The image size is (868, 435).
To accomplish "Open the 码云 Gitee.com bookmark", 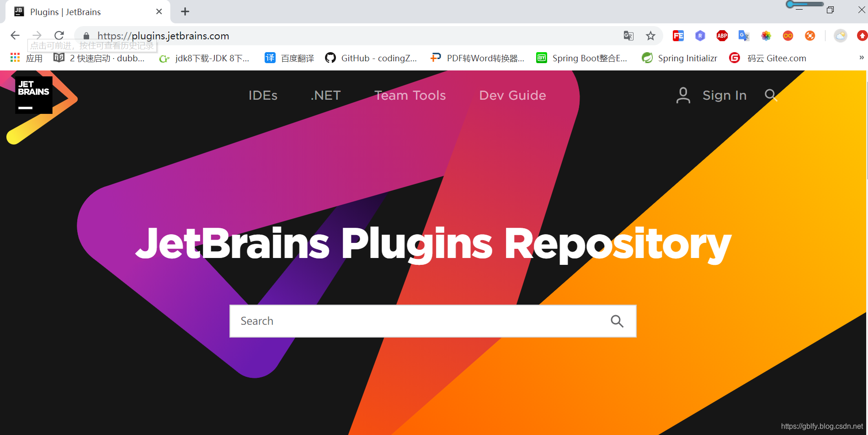I will coord(768,58).
